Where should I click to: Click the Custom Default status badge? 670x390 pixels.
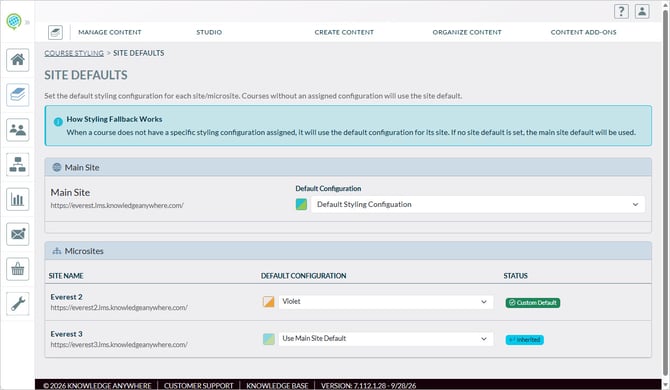click(532, 303)
